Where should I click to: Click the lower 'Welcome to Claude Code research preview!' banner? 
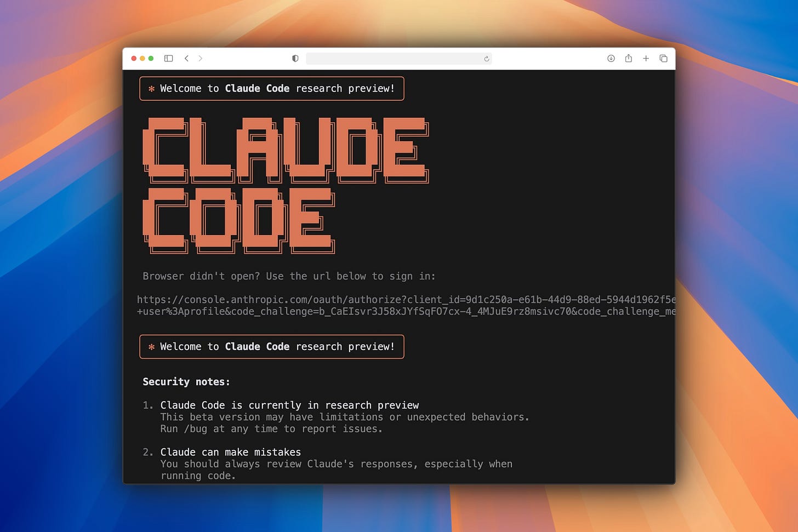pos(272,347)
